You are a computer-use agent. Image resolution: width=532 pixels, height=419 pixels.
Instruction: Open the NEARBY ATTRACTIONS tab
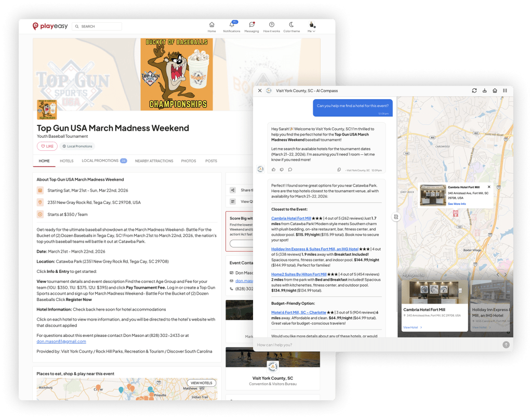(x=154, y=161)
